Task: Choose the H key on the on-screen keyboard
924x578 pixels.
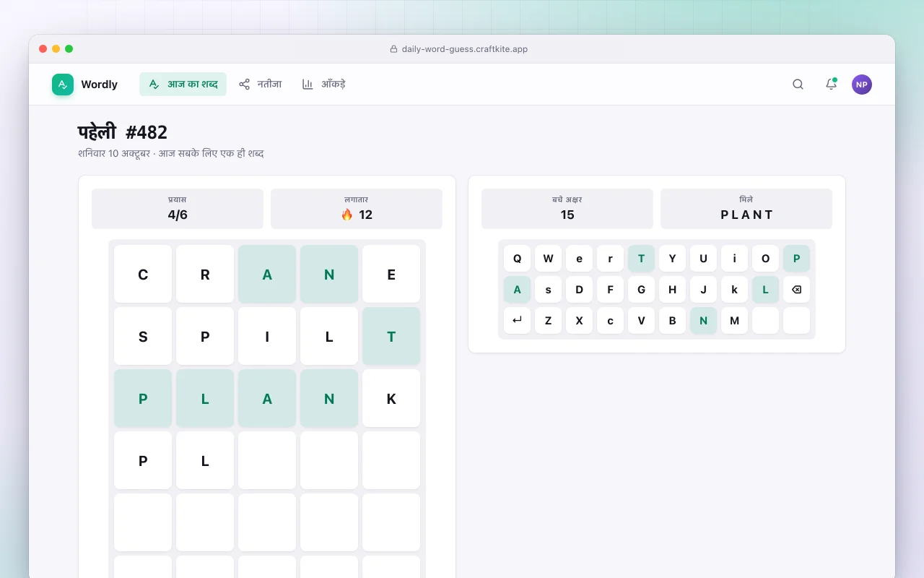Action: click(x=672, y=290)
